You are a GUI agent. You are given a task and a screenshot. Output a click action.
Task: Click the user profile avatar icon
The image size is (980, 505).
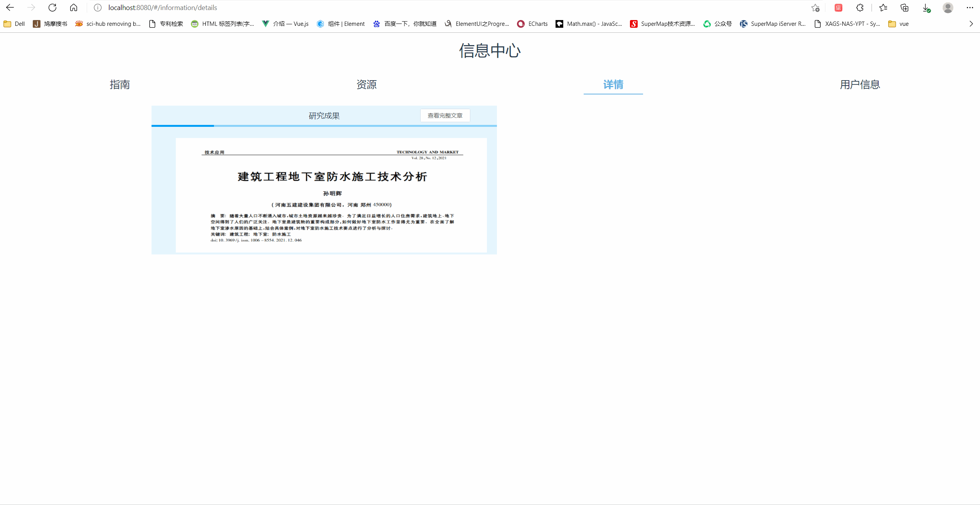948,8
